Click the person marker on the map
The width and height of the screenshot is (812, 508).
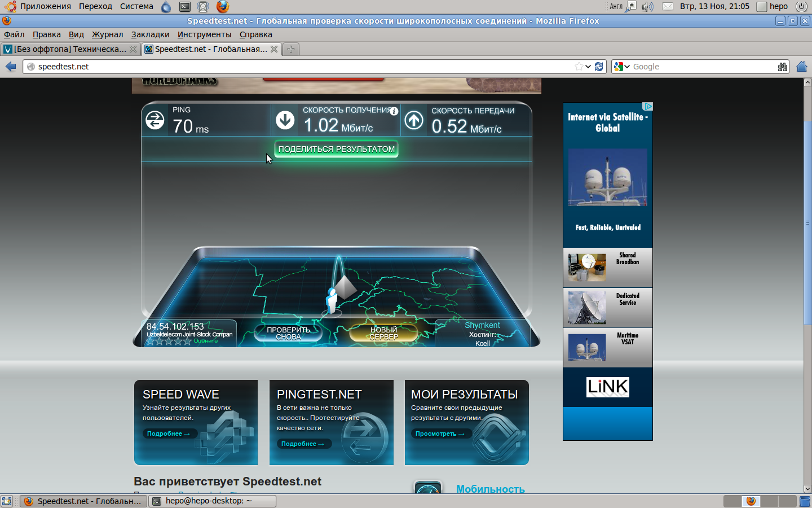tap(332, 300)
